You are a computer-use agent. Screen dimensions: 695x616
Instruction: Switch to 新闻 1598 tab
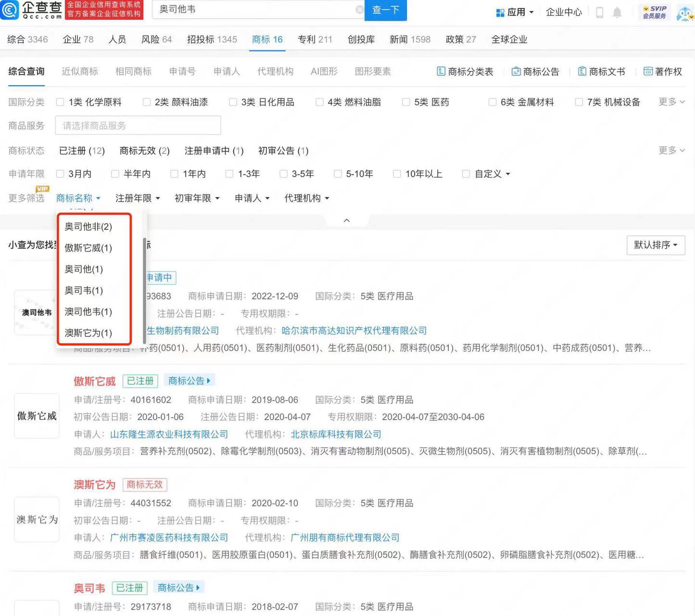click(x=410, y=39)
